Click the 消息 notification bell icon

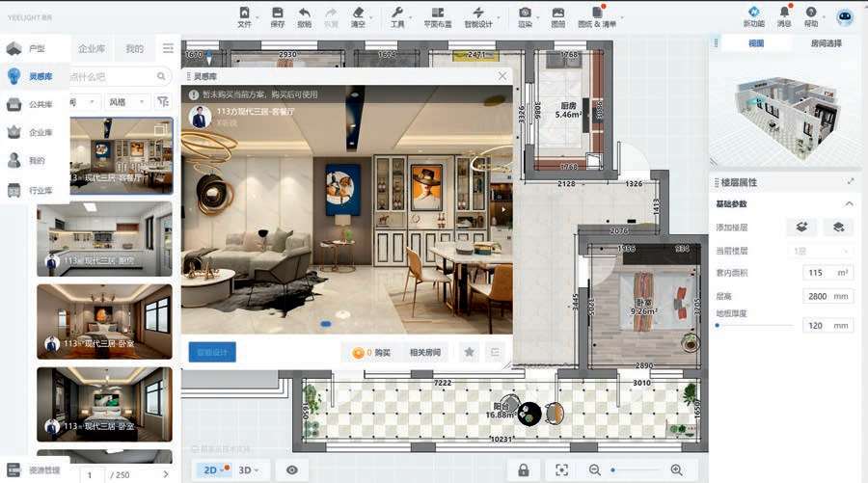(784, 13)
